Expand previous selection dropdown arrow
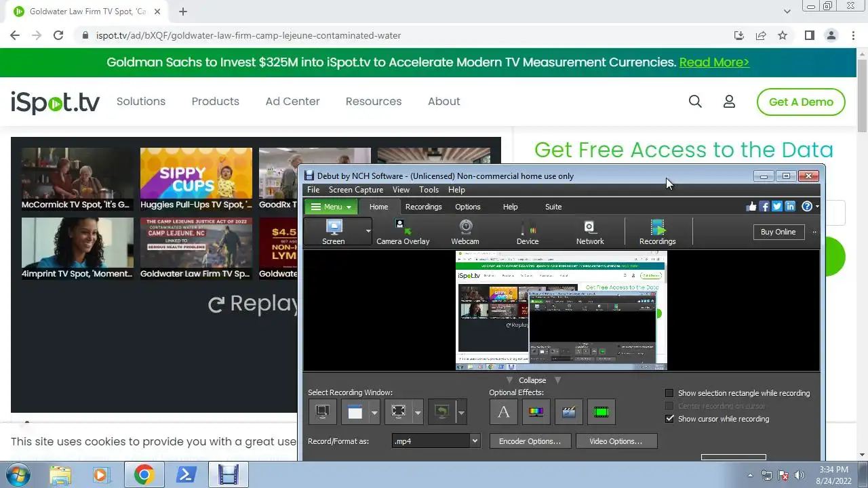 coord(461,411)
